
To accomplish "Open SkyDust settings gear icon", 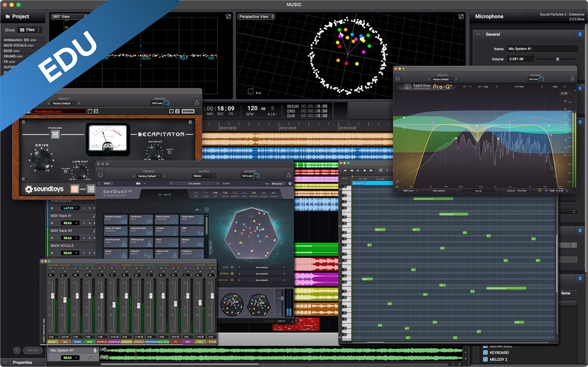I will [290, 183].
